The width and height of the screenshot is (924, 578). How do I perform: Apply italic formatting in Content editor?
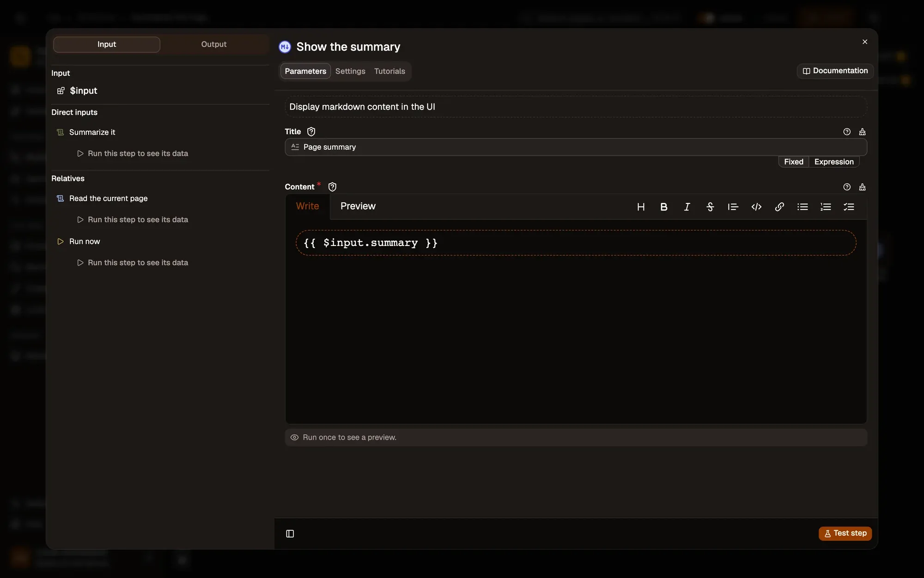[x=687, y=207]
